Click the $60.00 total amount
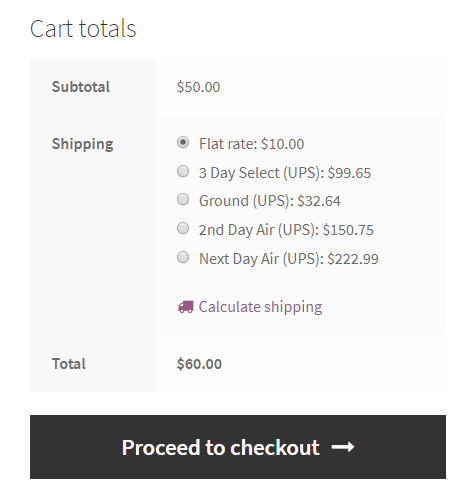 [x=199, y=364]
